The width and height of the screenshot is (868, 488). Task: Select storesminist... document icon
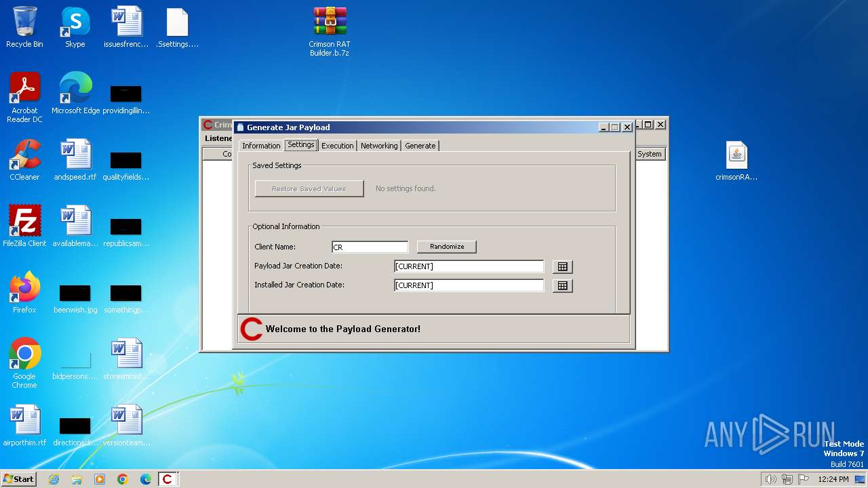126,359
